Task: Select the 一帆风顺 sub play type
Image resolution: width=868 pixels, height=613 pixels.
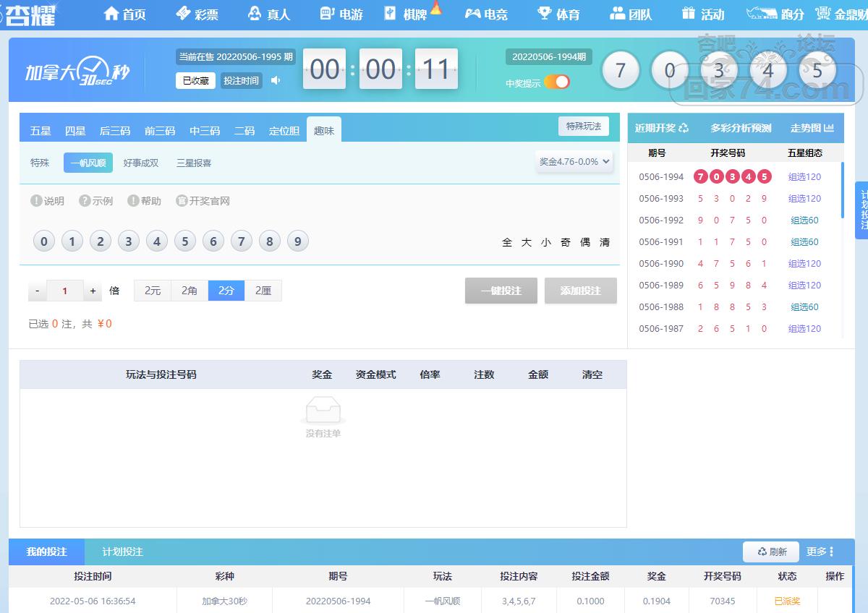Action: coord(88,163)
